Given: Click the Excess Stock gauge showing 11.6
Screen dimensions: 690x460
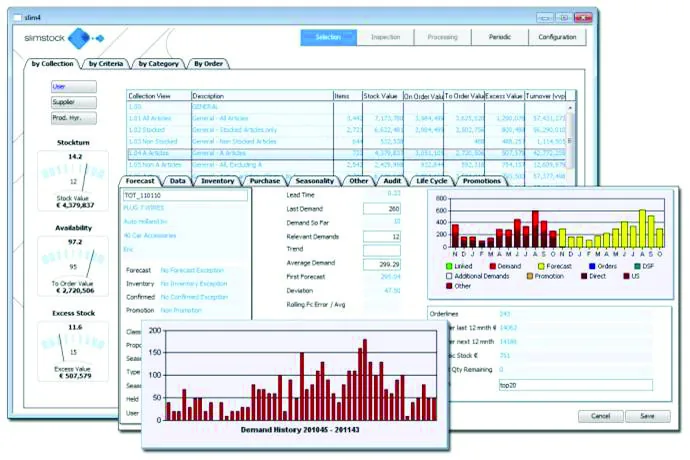Looking at the screenshot, I should [x=73, y=351].
